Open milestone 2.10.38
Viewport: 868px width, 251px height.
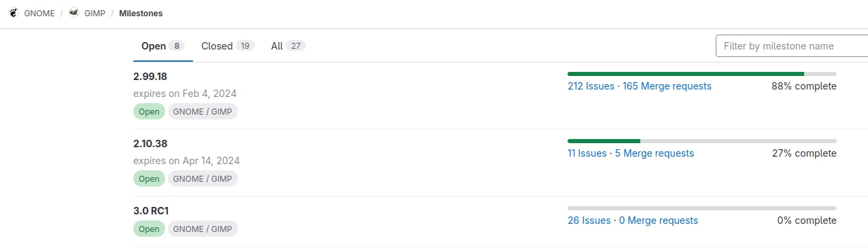pyautogui.click(x=150, y=144)
